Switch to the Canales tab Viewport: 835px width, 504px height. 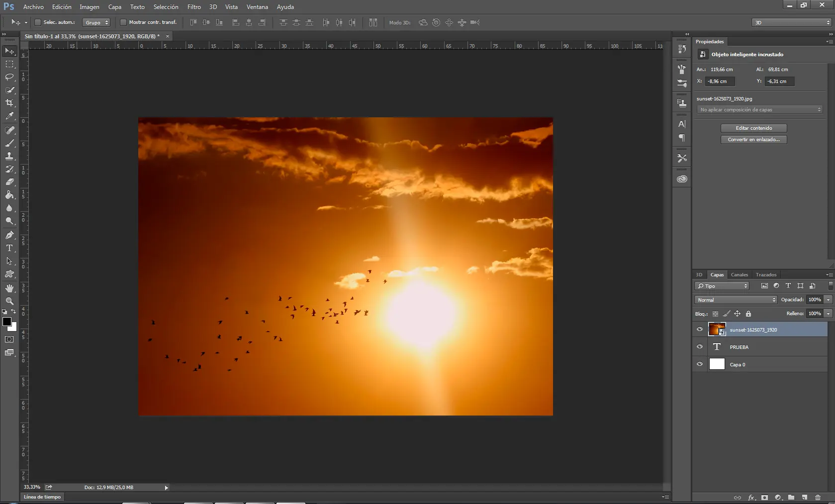(740, 274)
